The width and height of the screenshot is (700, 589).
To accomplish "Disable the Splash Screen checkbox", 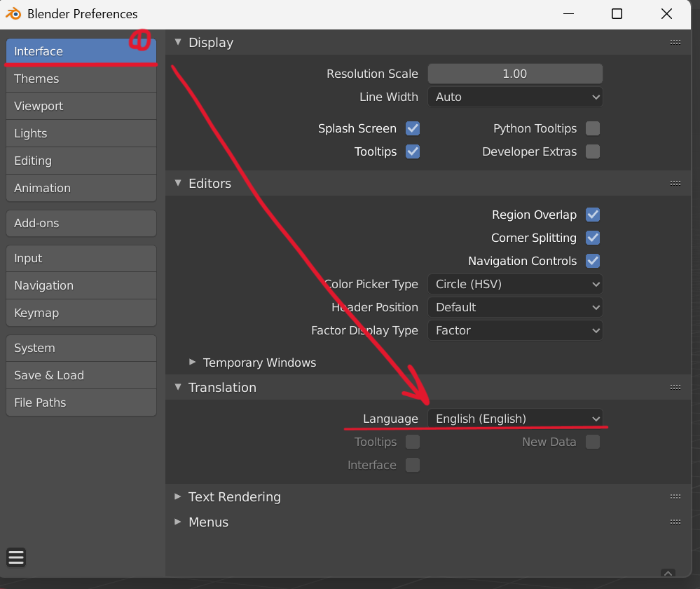I will [413, 129].
